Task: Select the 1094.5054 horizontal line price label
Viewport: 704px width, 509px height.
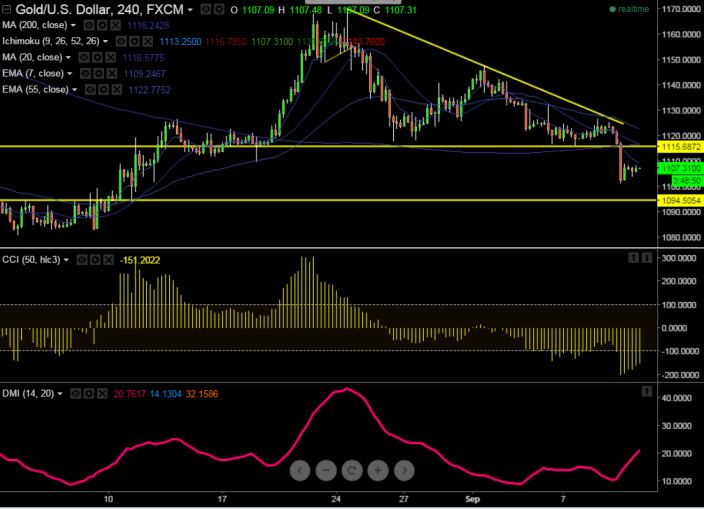Action: point(681,201)
